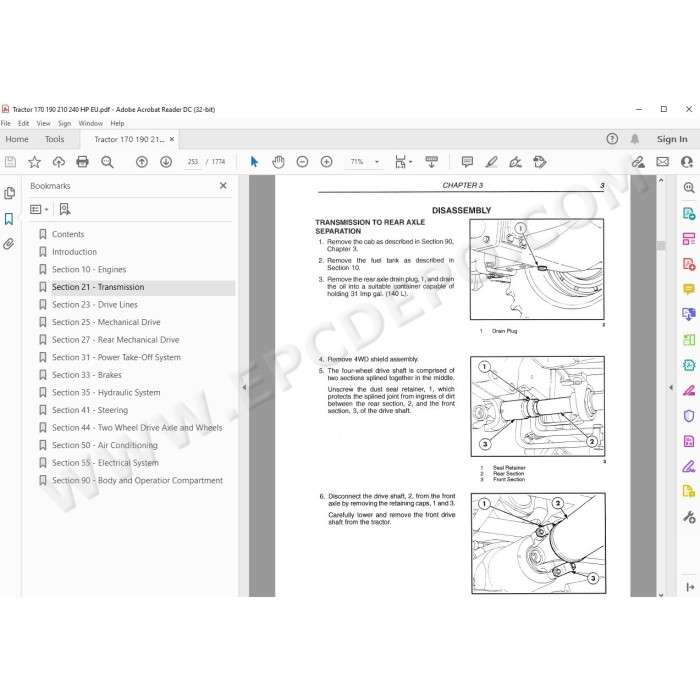
Task: Open Contents bookmark
Action: (68, 234)
